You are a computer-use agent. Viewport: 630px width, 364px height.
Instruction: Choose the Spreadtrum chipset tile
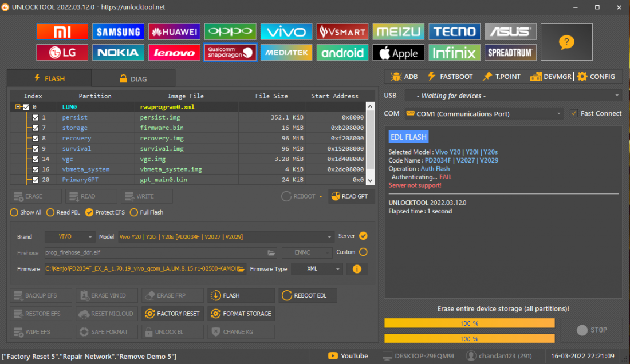pos(510,53)
